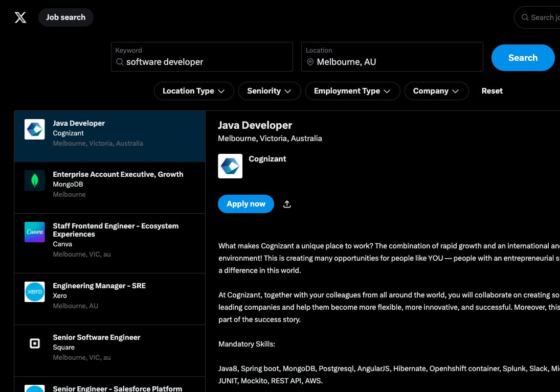Click the magnifier icon in Keyword field

pos(120,62)
